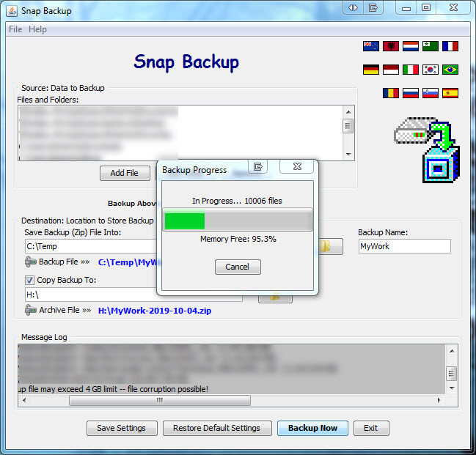
Task: Toggle the Copy Backup To checkbox
Action: coord(29,280)
